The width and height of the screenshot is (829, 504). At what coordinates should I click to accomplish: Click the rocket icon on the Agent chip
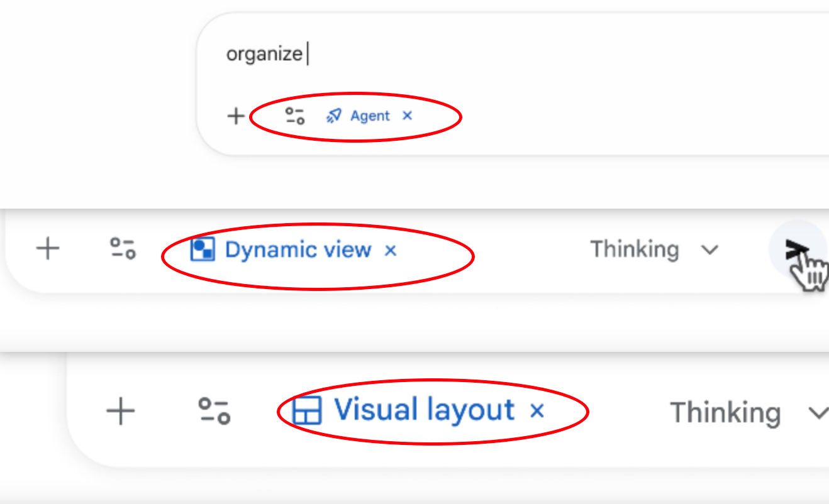click(x=334, y=116)
